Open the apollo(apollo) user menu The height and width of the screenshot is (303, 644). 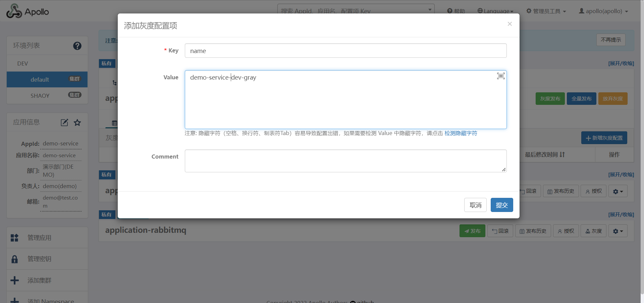coord(603,11)
